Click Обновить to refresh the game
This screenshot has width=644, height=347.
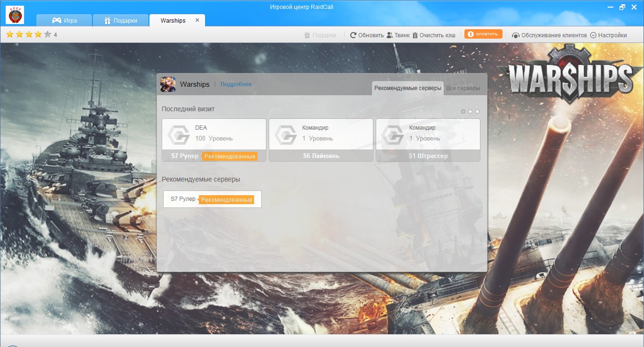click(x=367, y=35)
